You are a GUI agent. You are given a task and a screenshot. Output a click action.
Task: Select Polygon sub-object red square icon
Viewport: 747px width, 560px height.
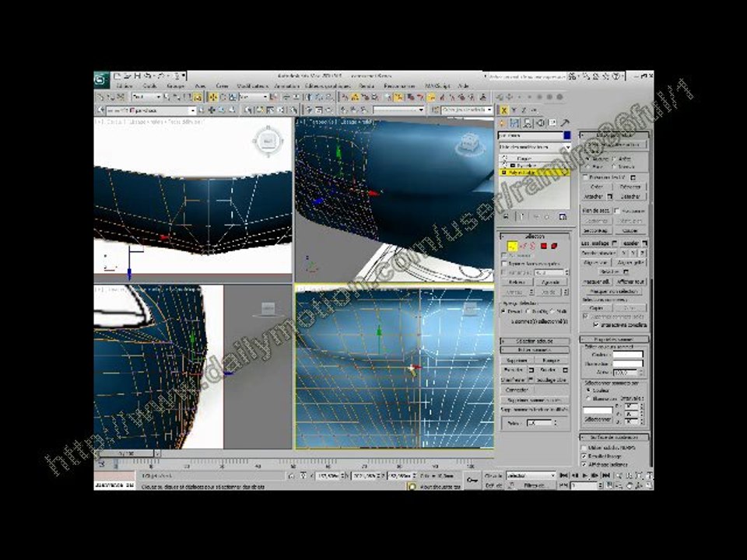coord(544,247)
